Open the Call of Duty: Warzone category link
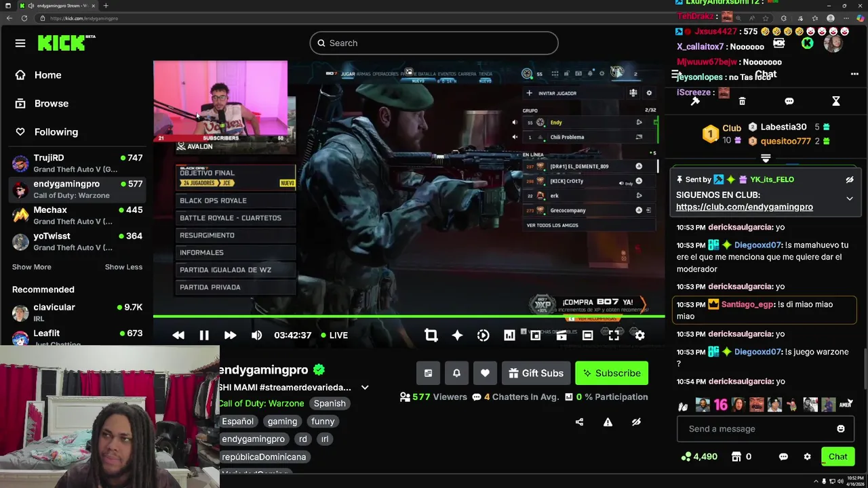868x488 pixels. [x=261, y=403]
